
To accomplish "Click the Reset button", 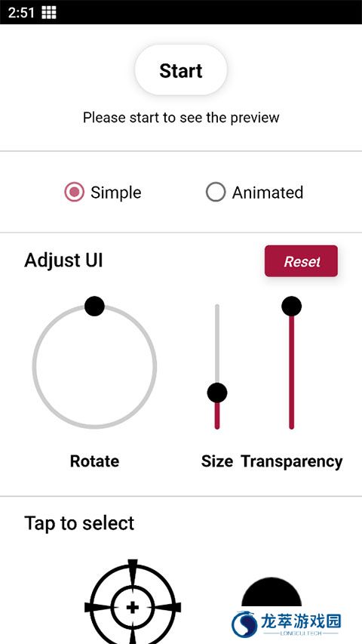I will pyautogui.click(x=301, y=261).
